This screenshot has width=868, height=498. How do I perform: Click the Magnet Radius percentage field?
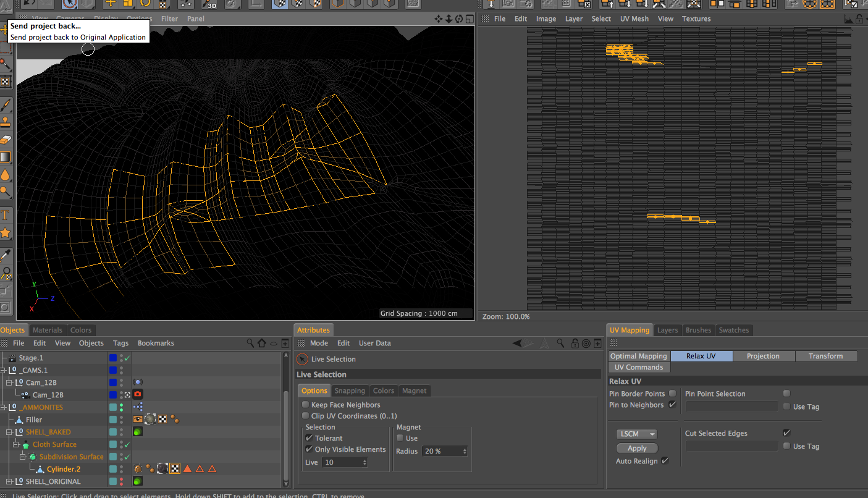pyautogui.click(x=440, y=451)
